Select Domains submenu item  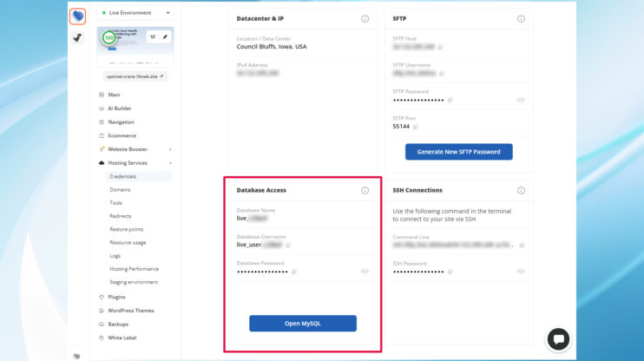pyautogui.click(x=120, y=190)
